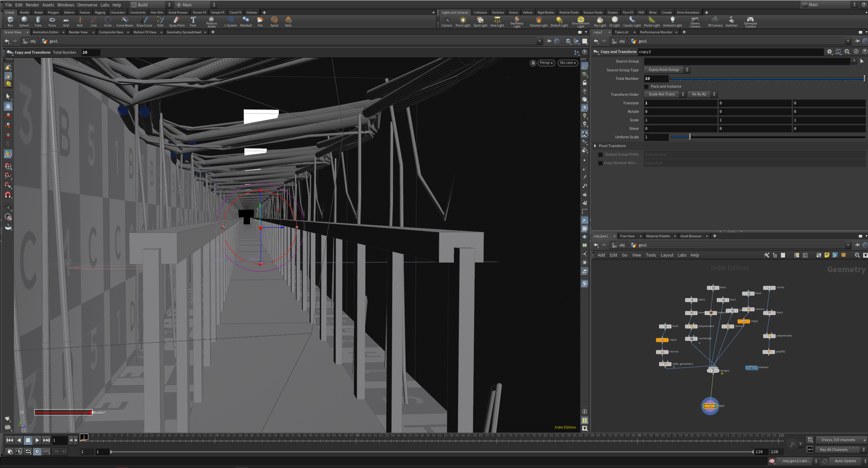This screenshot has width=868, height=468.
Task: Stop timeline playback
Action: point(28,440)
